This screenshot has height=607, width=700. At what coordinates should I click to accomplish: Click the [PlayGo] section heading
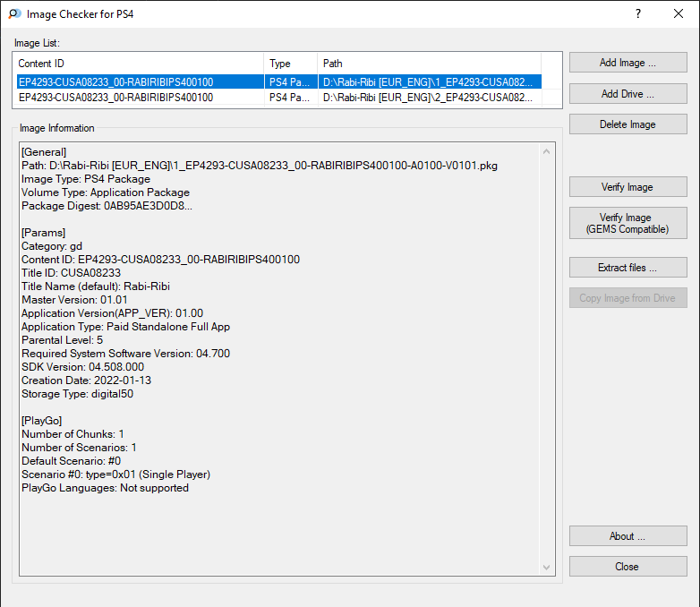pos(41,420)
